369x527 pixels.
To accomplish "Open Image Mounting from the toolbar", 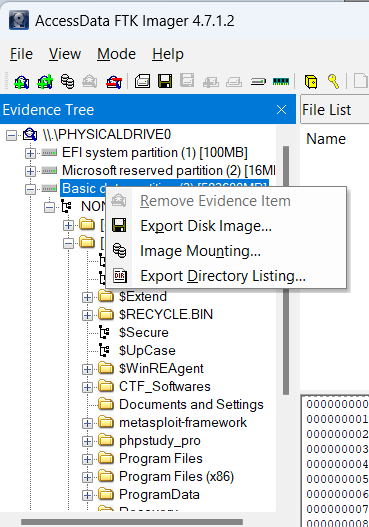I will tap(68, 82).
